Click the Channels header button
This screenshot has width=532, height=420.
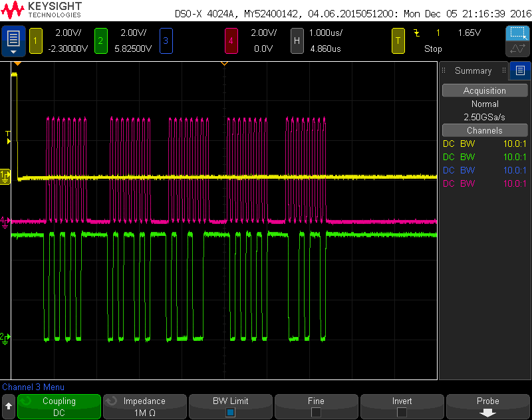click(x=484, y=131)
